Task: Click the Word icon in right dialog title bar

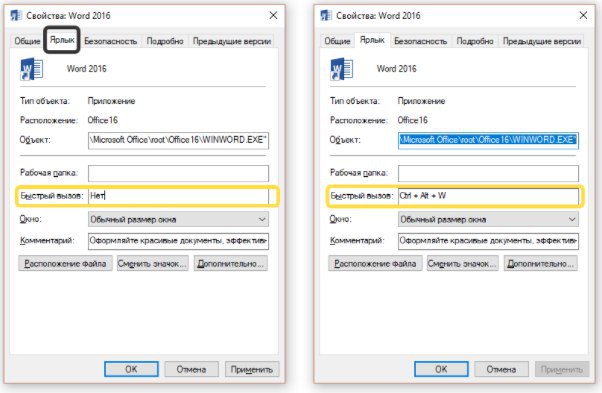Action: click(326, 15)
